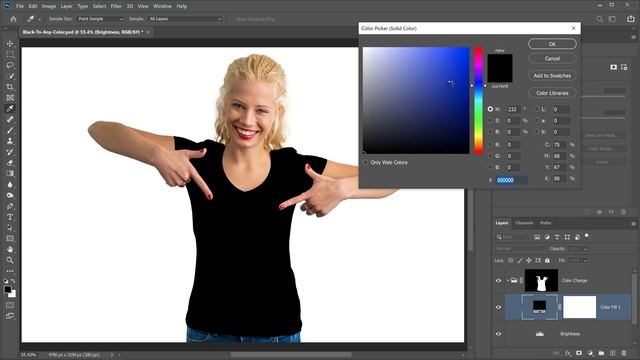Hide the Color Change group layer
The height and width of the screenshot is (360, 640).
click(x=498, y=280)
